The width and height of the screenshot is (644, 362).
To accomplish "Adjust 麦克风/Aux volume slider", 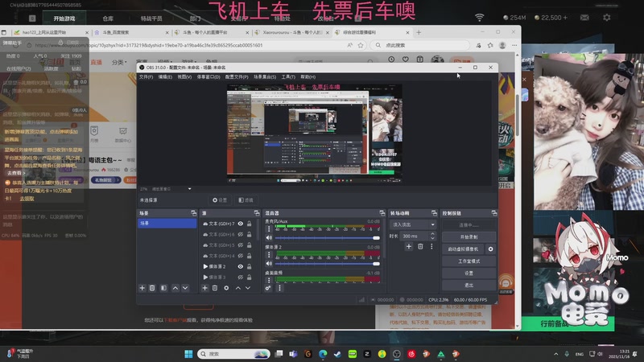I will click(x=328, y=238).
